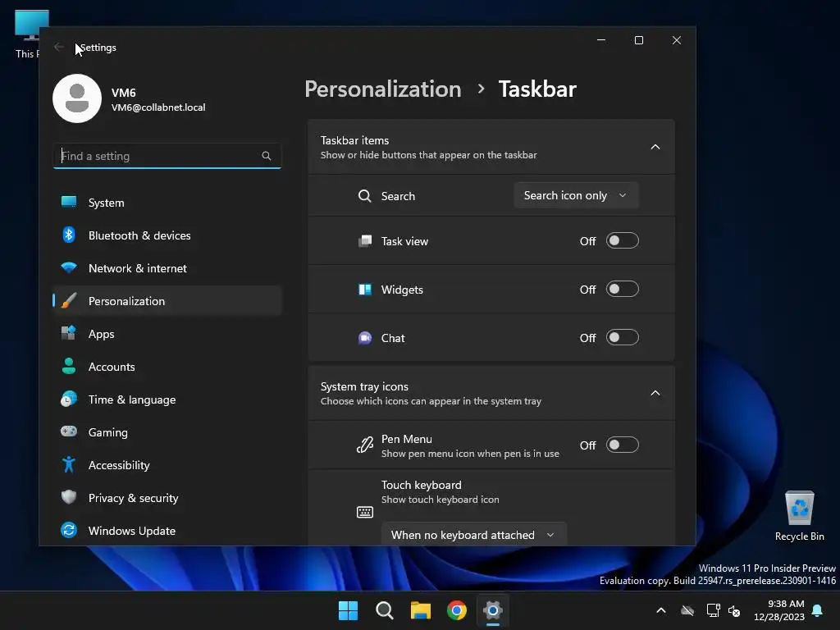This screenshot has width=840, height=630.
Task: Click the network tray icon
Action: (x=713, y=610)
